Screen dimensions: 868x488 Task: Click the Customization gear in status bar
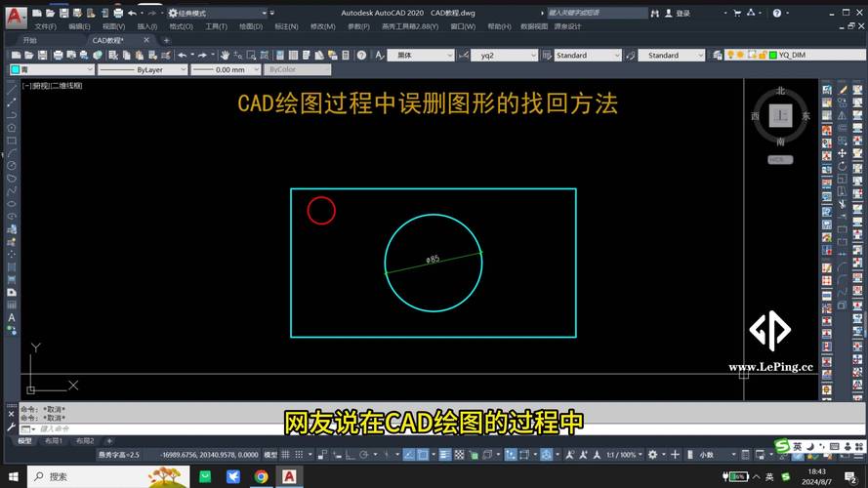[x=652, y=455]
